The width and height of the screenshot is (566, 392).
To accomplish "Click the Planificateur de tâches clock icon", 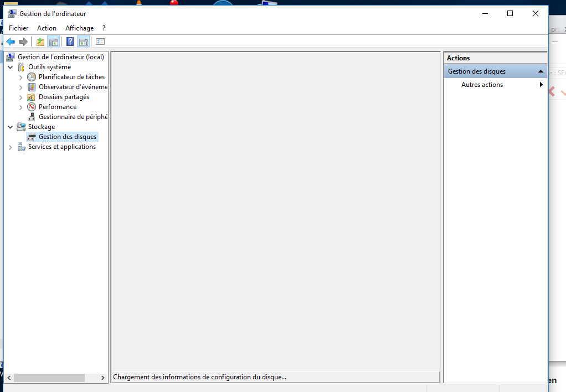I will [32, 77].
